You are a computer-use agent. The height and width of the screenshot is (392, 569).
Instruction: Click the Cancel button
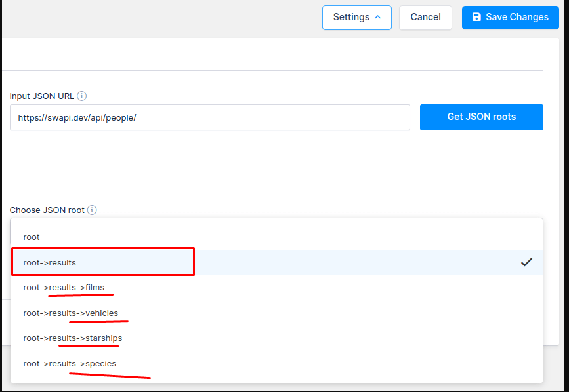425,18
